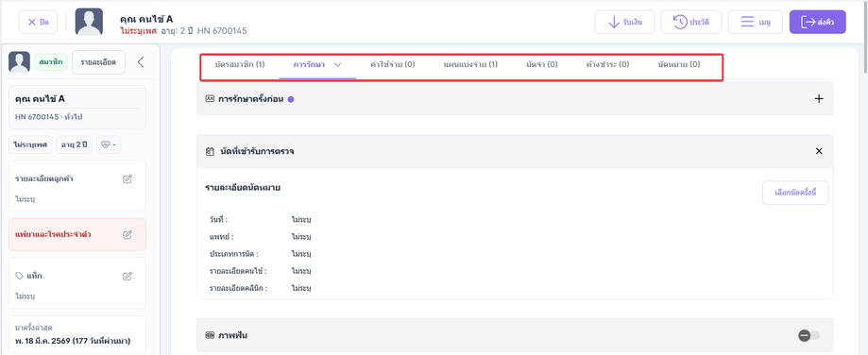Viewport: 868px width, 355px height.
Task: Collapse นัดที่เข้ารับการตรวจ with the X icon
Action: pyautogui.click(x=819, y=151)
